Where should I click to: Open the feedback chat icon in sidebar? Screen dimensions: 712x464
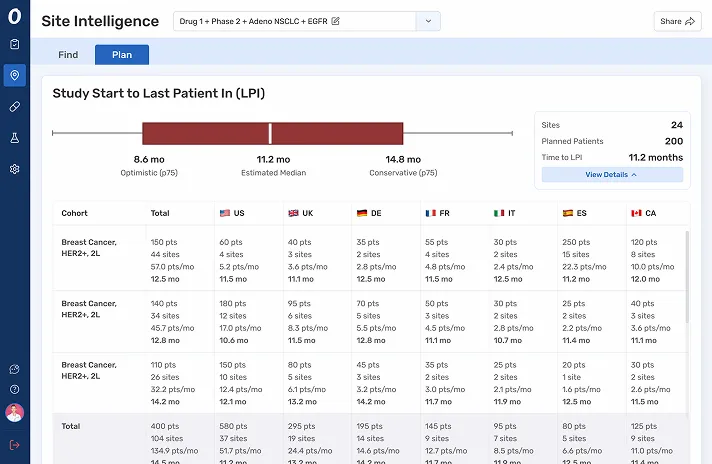pyautogui.click(x=14, y=369)
